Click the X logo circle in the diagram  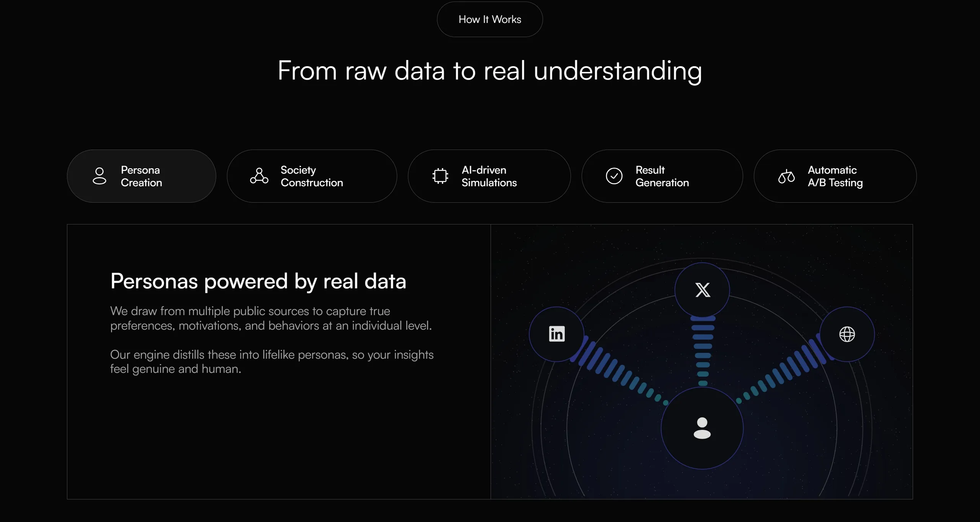coord(702,290)
